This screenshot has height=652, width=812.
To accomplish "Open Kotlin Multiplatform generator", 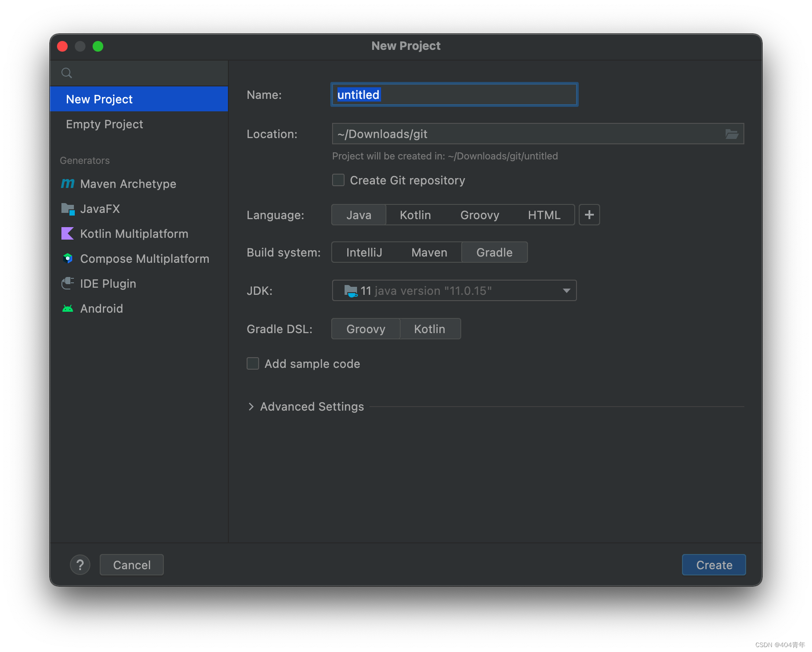I will (139, 233).
